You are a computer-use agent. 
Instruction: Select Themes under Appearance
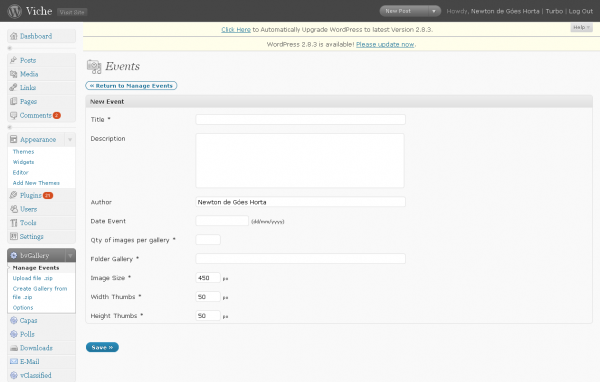(23, 152)
